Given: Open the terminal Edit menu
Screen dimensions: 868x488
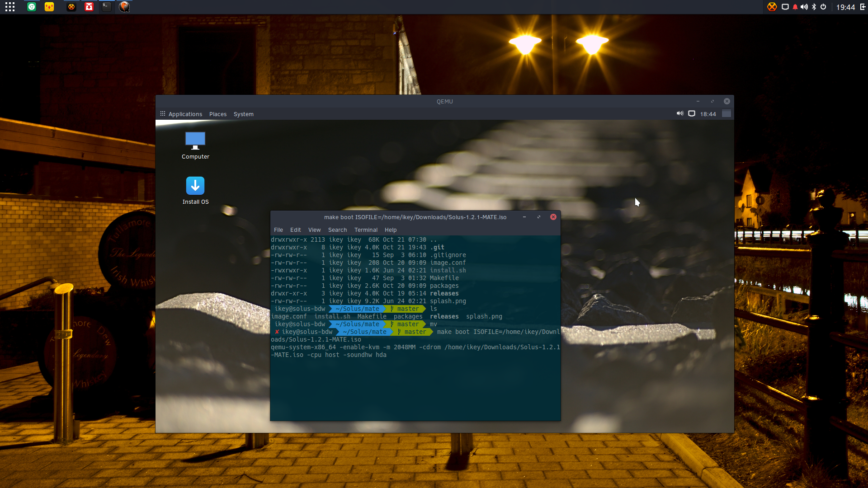Looking at the screenshot, I should 296,230.
